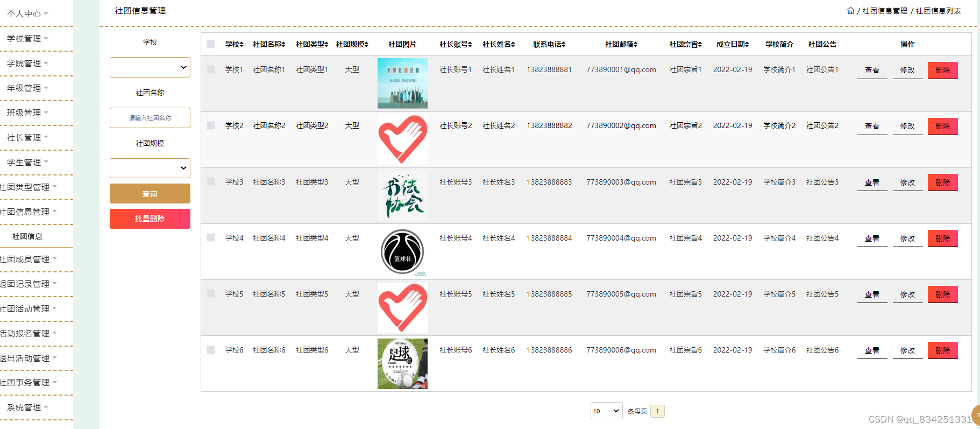
Task: Open the basketball club image thumbnail
Action: 402,251
